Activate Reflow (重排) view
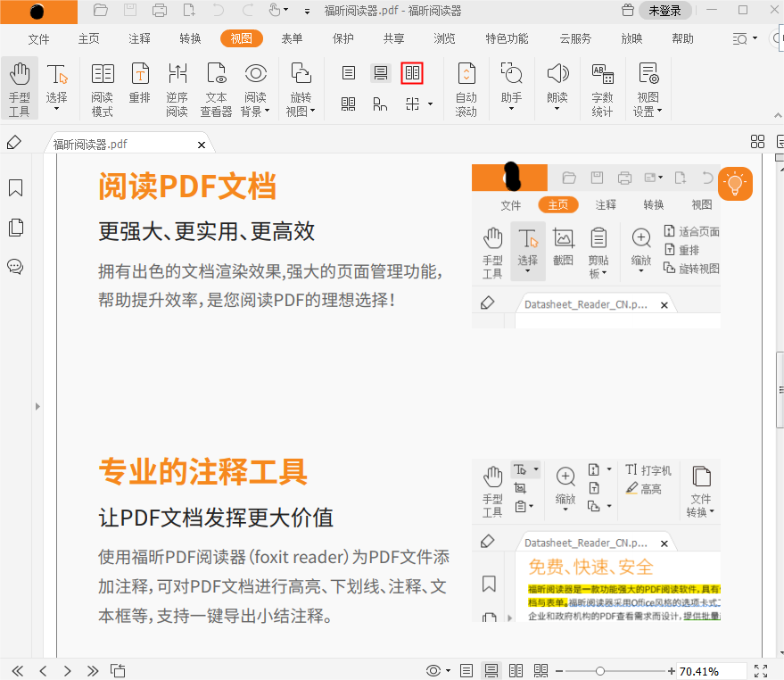The image size is (784, 680). point(139,87)
